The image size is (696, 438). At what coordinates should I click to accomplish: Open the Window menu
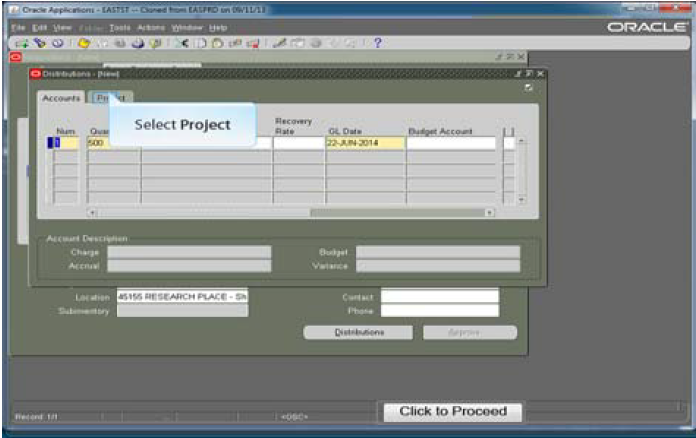[x=187, y=28]
